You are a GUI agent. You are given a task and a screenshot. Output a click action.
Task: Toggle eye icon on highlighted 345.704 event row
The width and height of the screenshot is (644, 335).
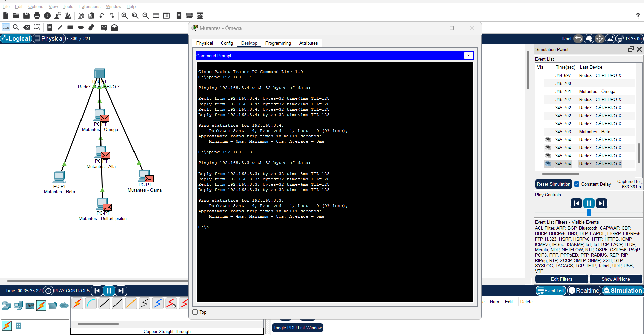click(548, 164)
